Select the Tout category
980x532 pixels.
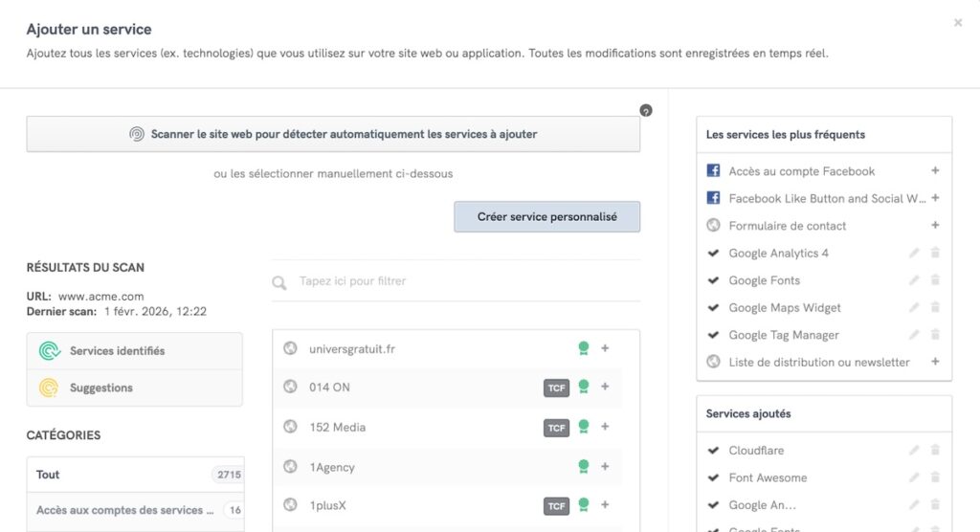pos(136,475)
